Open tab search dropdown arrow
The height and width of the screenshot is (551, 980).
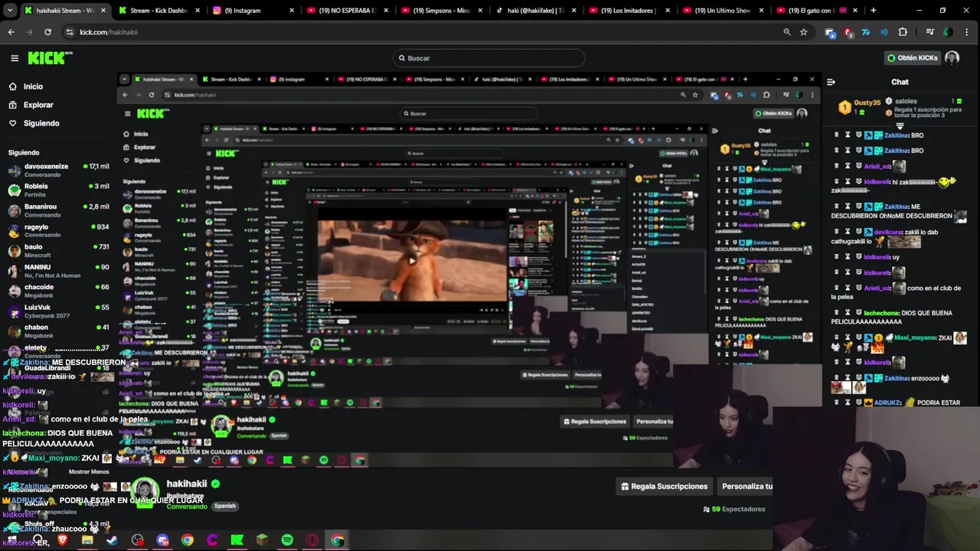(x=10, y=11)
